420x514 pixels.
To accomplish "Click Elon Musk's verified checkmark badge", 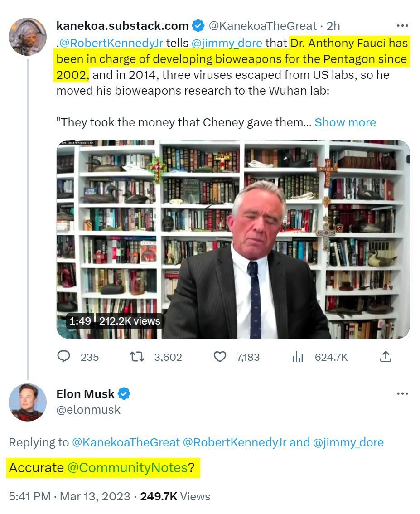I will tap(125, 394).
